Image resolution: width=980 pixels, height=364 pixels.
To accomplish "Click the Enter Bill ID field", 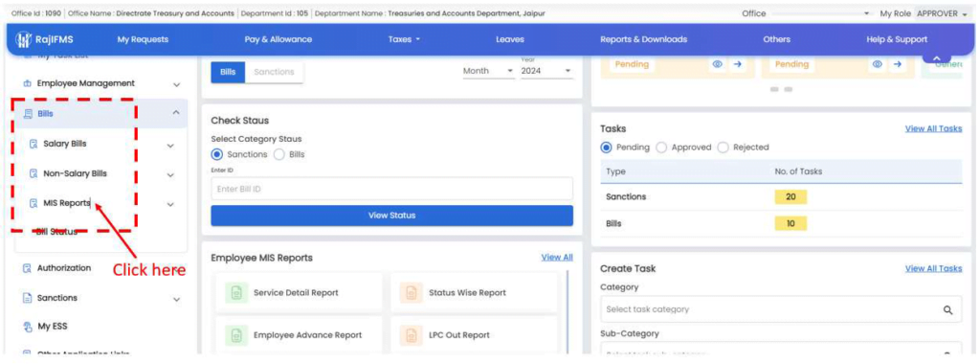I will point(391,189).
